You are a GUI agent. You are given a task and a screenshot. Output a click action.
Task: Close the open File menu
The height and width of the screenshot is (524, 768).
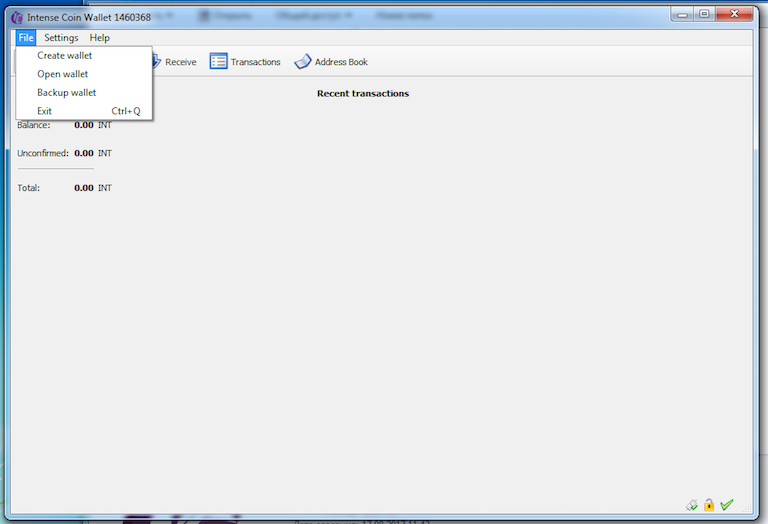[26, 38]
